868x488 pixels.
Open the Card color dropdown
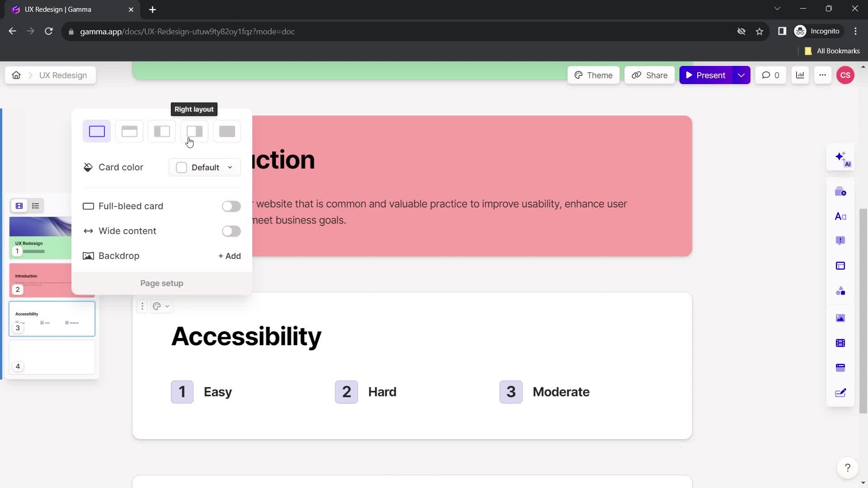pyautogui.click(x=205, y=167)
